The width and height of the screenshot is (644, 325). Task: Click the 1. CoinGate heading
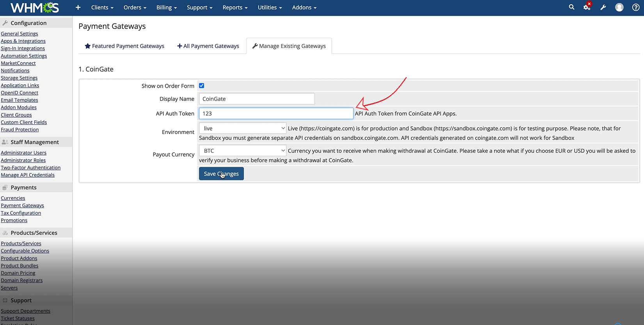click(x=96, y=69)
